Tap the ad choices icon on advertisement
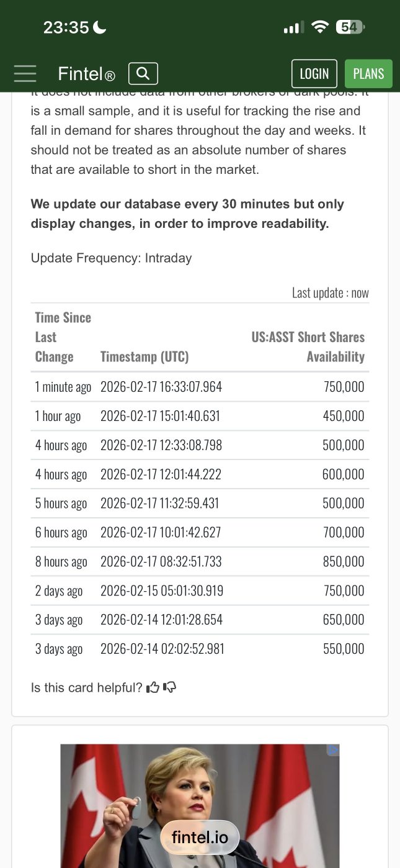The height and width of the screenshot is (868, 400). point(333,750)
